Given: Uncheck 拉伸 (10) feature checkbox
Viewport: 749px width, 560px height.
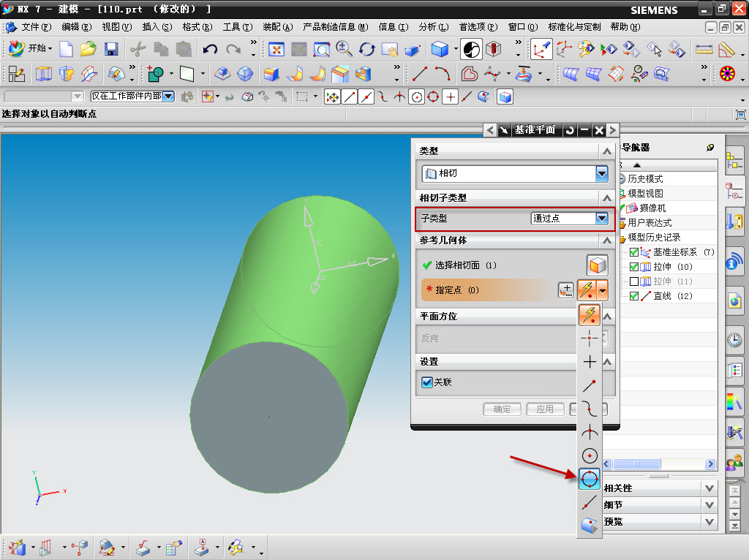Looking at the screenshot, I should pyautogui.click(x=634, y=266).
